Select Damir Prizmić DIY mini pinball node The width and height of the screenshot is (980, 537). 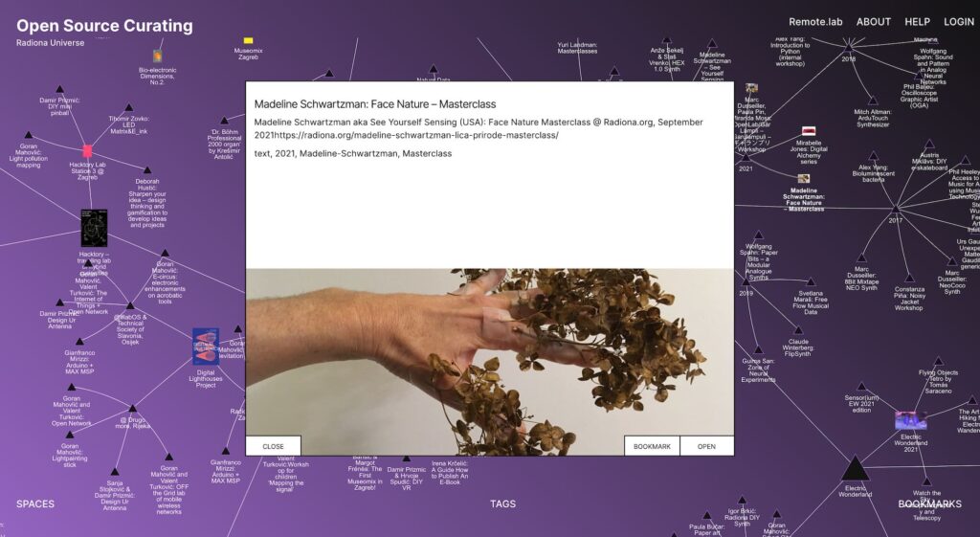coord(59,89)
